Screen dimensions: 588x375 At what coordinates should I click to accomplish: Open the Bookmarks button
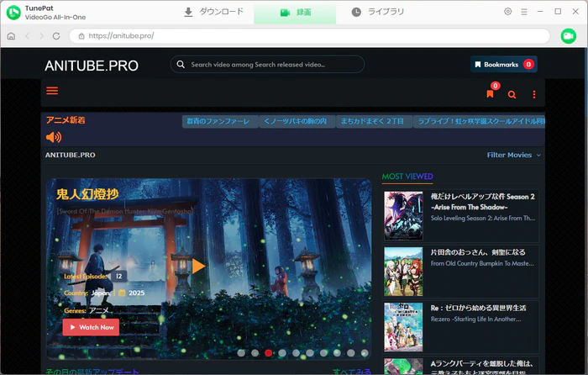[504, 65]
